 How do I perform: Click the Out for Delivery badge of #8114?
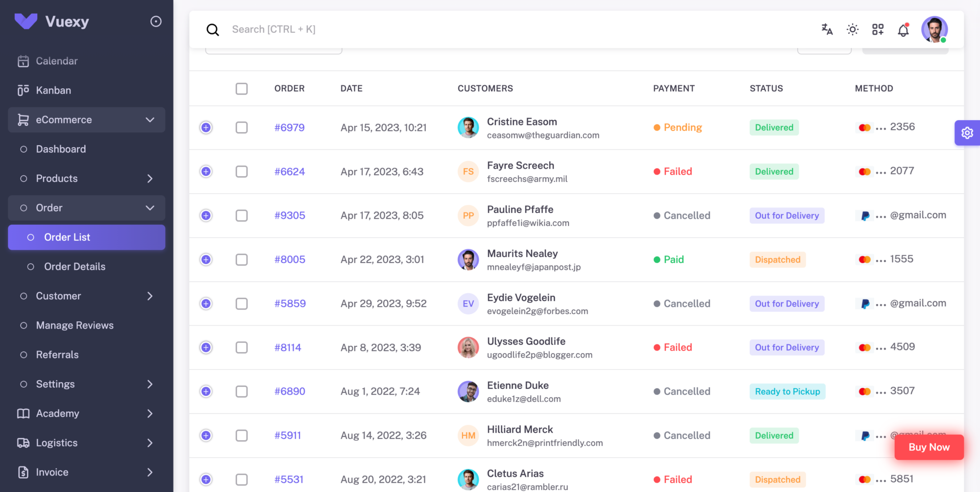pos(787,347)
